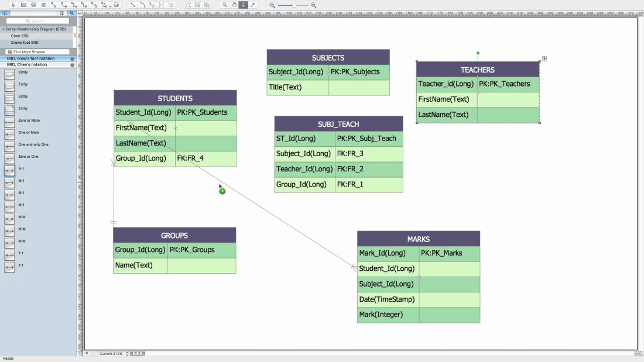644x362 pixels.
Task: Adjust the zoom slider in the toolbar
Action: coord(293,5)
